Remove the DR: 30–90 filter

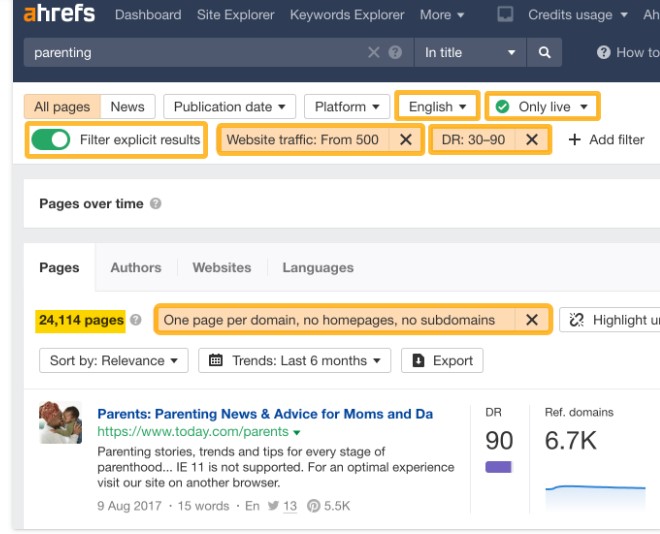click(532, 140)
